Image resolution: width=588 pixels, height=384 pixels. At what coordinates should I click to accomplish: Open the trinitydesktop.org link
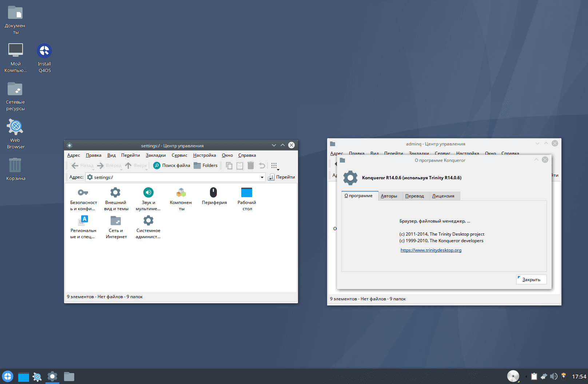431,250
